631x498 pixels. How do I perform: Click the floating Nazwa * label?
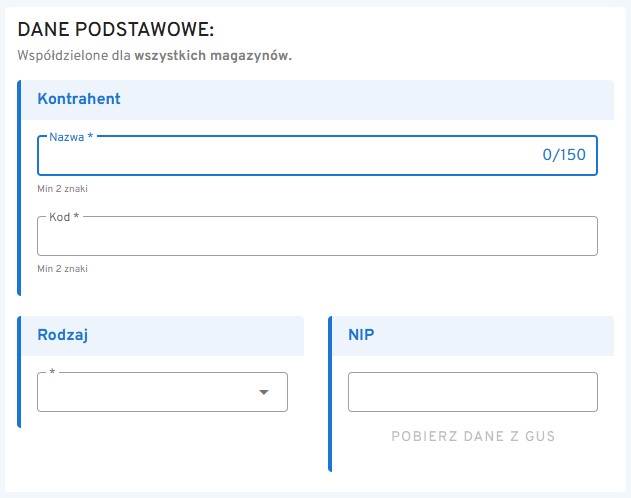click(x=71, y=136)
